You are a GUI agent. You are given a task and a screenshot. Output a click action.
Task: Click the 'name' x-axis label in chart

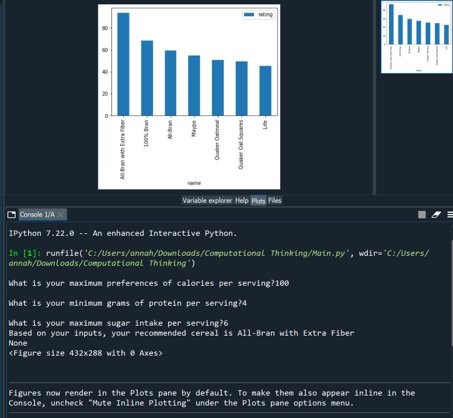194,183
